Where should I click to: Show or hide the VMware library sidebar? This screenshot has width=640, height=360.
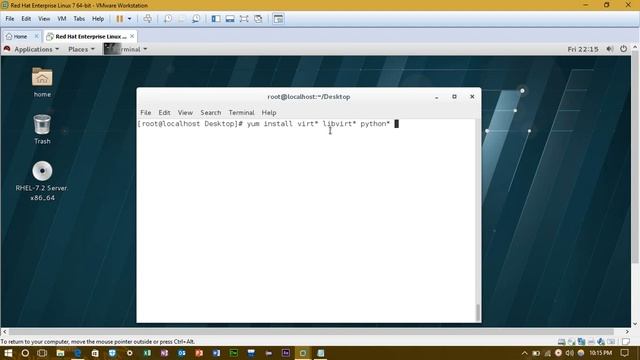pos(216,19)
